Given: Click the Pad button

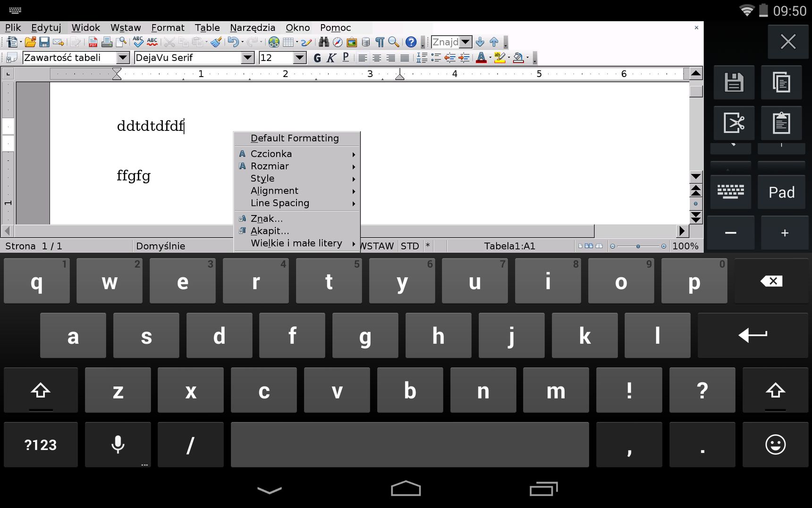Looking at the screenshot, I should [781, 192].
